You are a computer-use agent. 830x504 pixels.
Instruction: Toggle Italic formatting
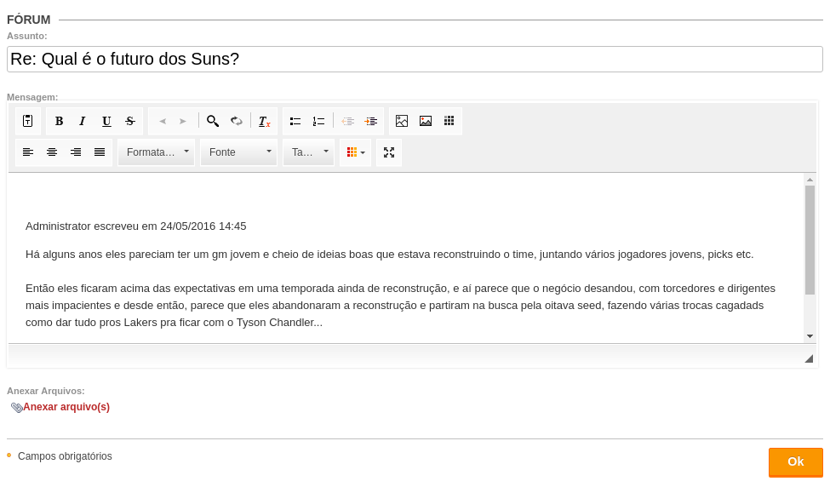82,121
